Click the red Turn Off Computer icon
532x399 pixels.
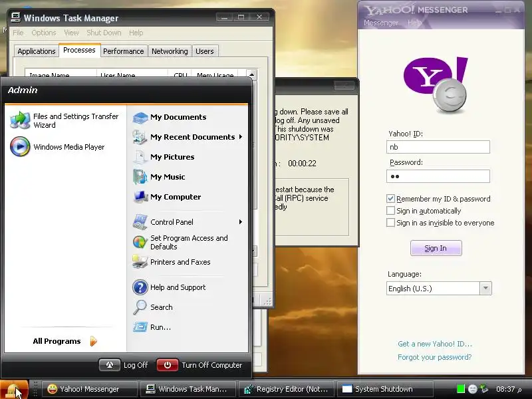(168, 365)
